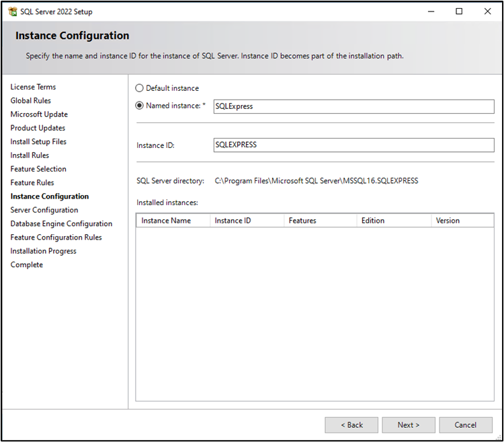Select the Named instance radio button
Screen dimensions: 504x442
pyautogui.click(x=139, y=106)
